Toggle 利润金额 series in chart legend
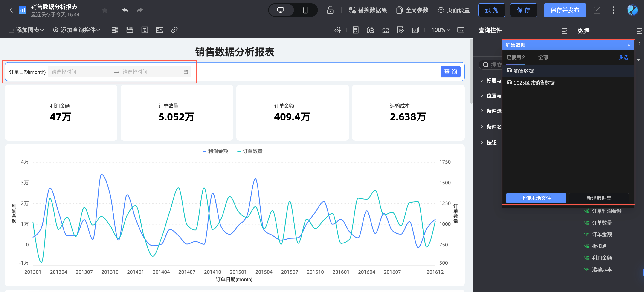Screen dimensions: 644x292 [215, 151]
